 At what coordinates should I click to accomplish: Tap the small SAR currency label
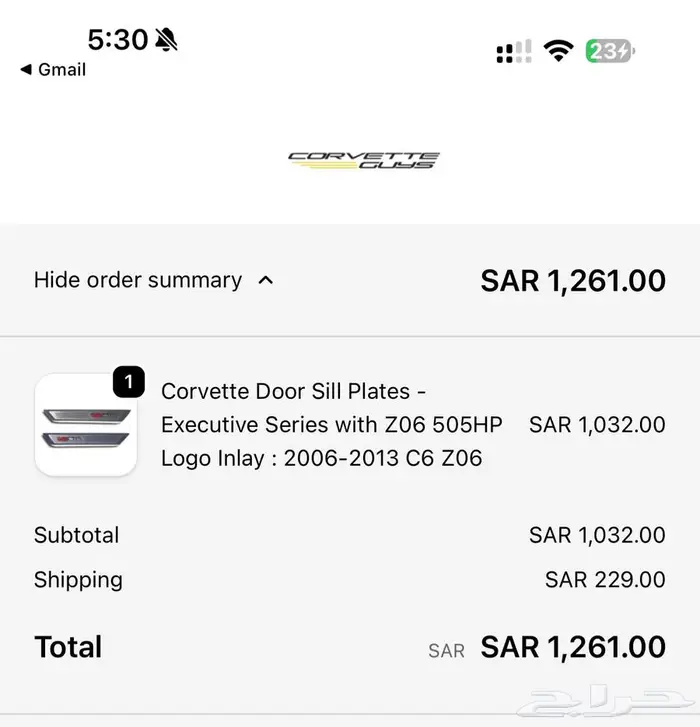(x=446, y=651)
